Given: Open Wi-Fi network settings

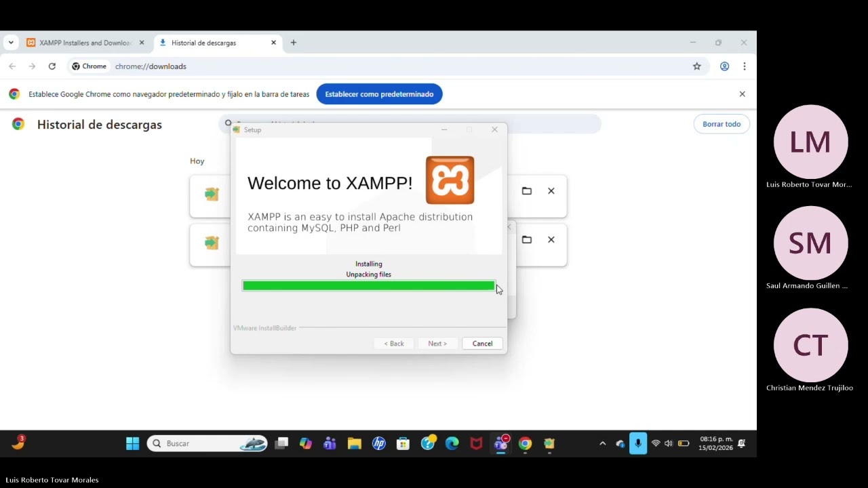Looking at the screenshot, I should tap(656, 443).
